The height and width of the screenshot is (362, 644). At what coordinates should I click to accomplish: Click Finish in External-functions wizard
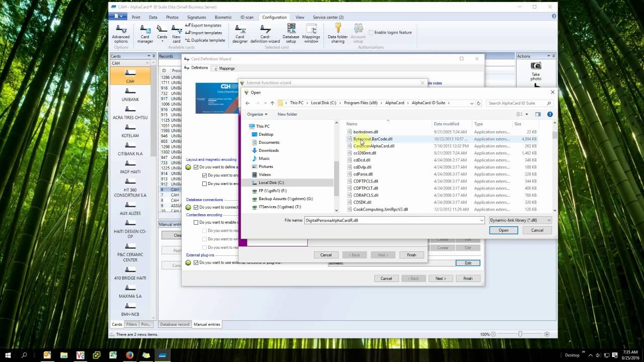pos(412,255)
